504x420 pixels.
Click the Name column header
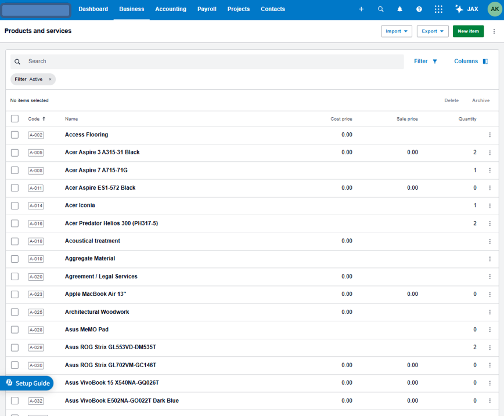pos(71,119)
